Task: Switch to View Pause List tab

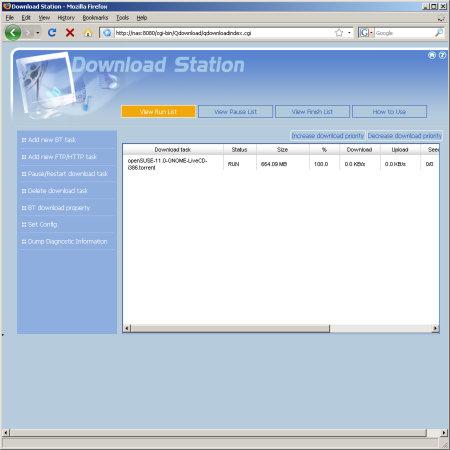Action: [x=236, y=112]
